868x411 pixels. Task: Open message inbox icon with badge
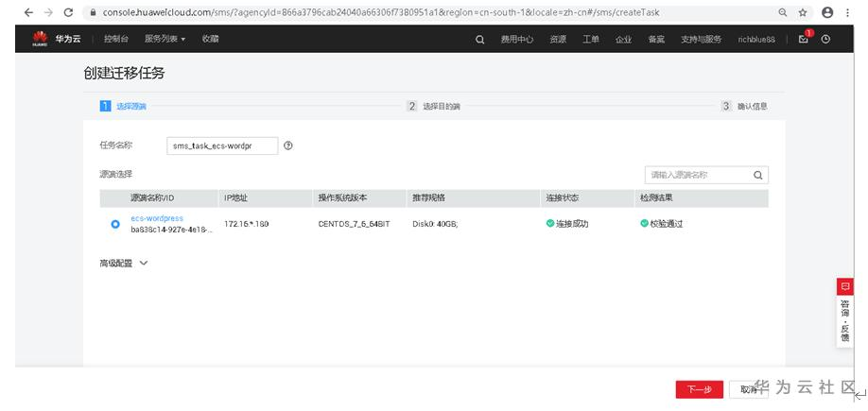click(x=805, y=38)
